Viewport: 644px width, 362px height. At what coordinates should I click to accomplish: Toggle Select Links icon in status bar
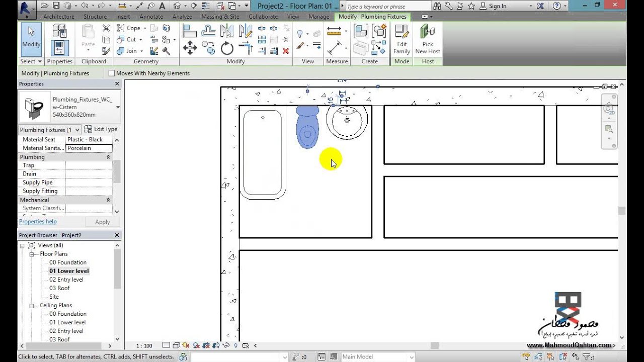coord(526,357)
